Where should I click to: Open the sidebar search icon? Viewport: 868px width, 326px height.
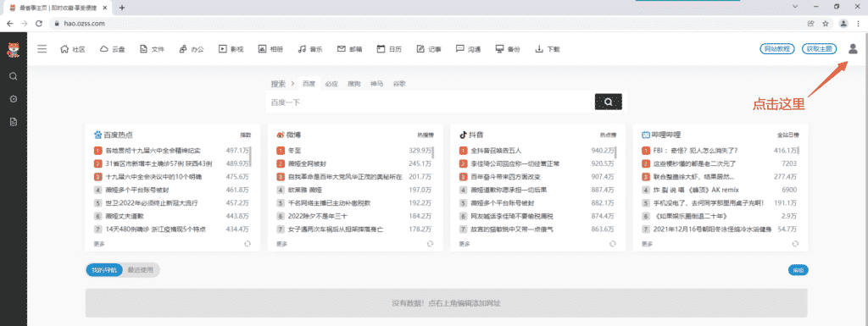[x=14, y=76]
